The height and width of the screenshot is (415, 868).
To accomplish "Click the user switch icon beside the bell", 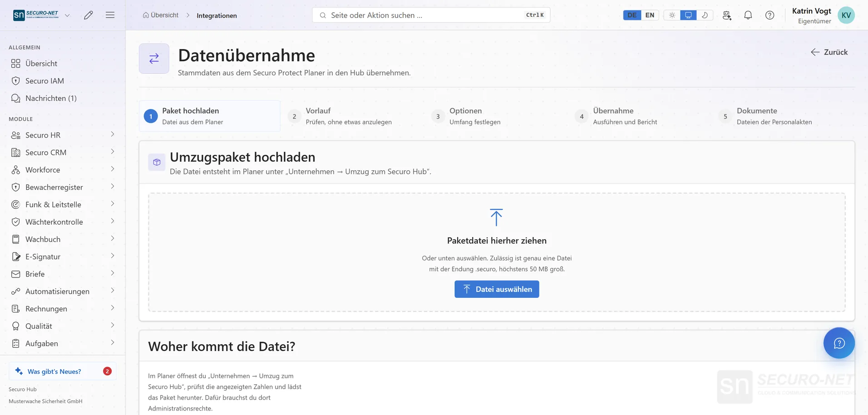I will [727, 15].
